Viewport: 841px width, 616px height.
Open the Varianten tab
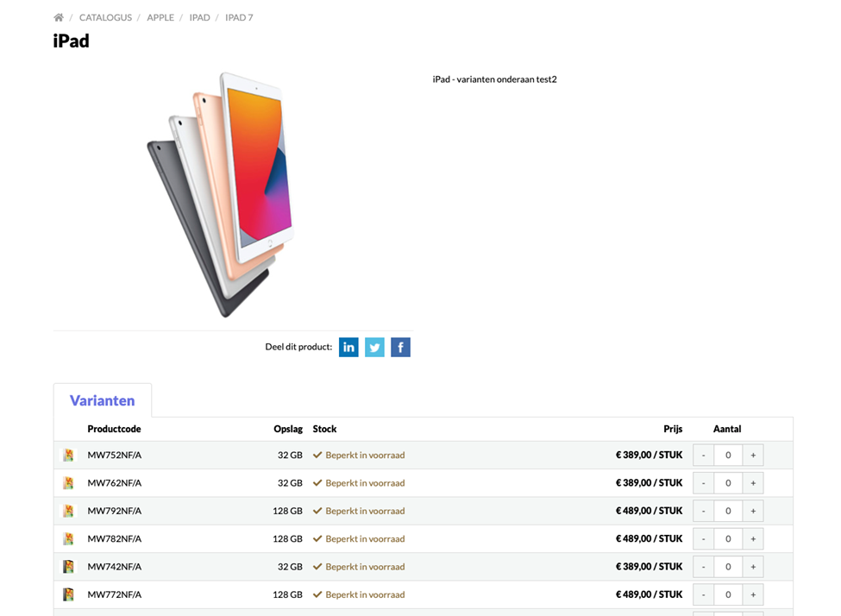click(103, 401)
